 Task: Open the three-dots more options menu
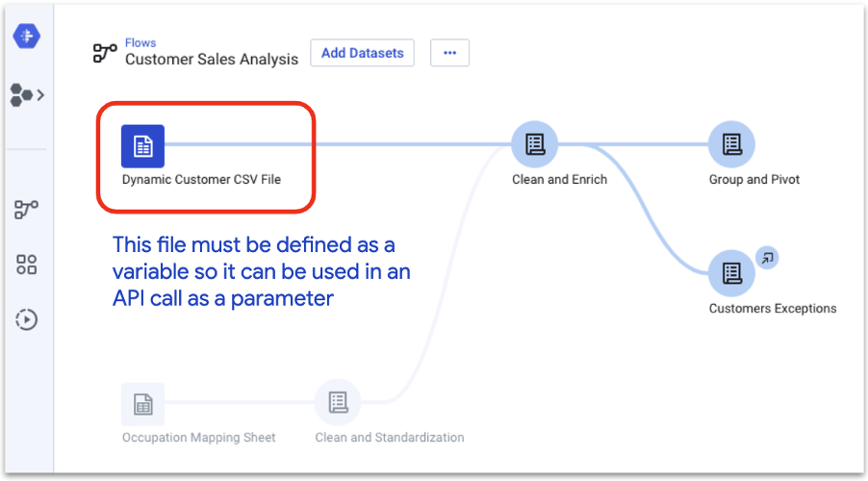click(x=449, y=53)
